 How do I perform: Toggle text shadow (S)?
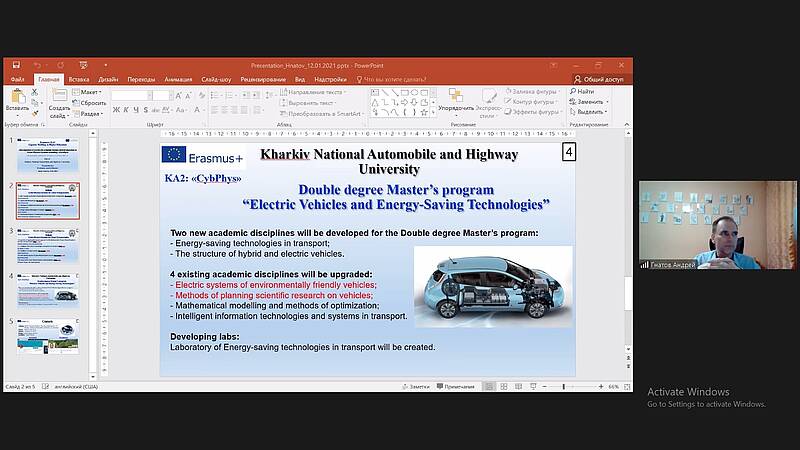145,110
